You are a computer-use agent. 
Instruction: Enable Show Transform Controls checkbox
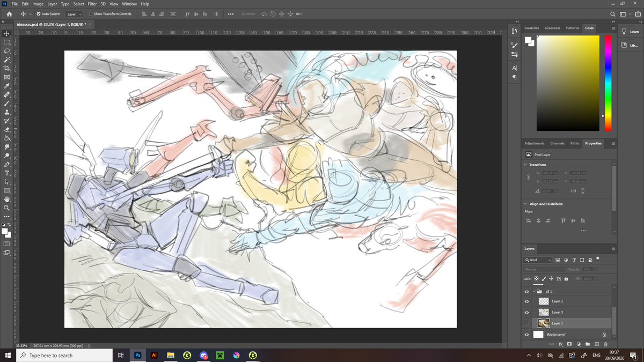click(90, 14)
